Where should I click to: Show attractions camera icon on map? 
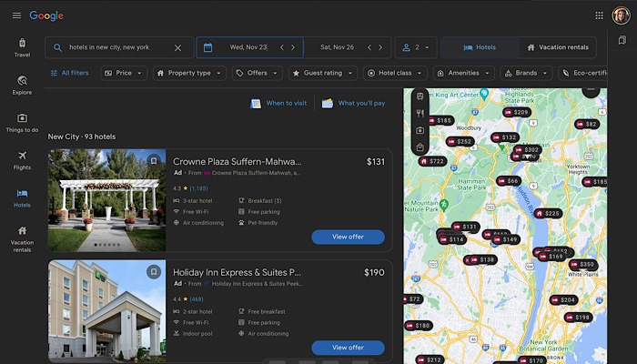(420, 130)
